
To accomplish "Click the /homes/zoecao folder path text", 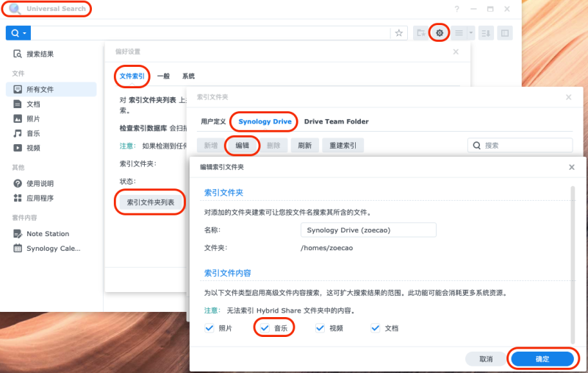I will tap(326, 248).
